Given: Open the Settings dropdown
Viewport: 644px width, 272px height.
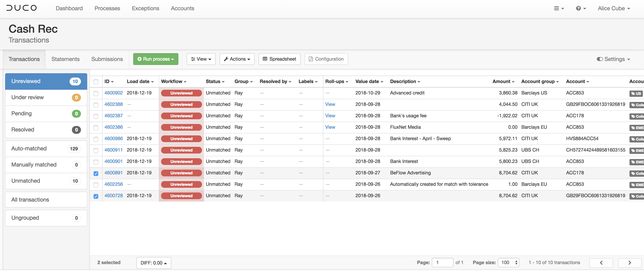Looking at the screenshot, I should [614, 59].
